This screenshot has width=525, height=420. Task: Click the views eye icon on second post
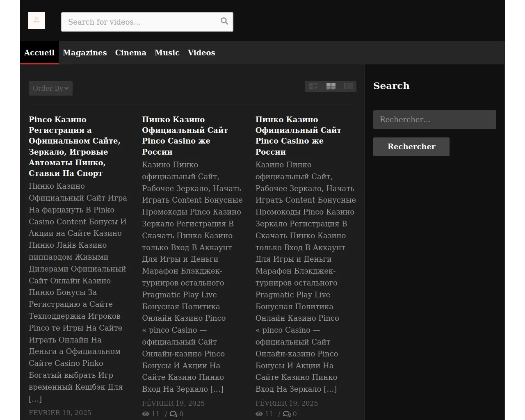pos(146,414)
